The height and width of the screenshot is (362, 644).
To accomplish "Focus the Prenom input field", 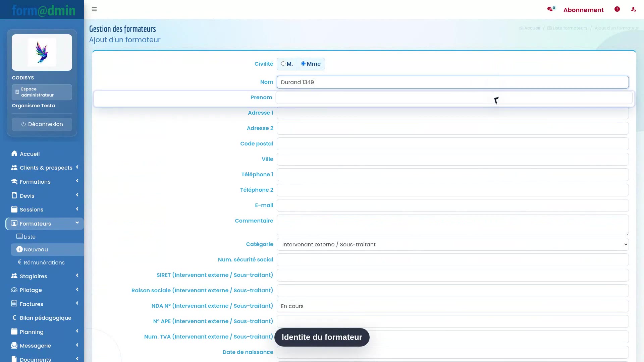I will pyautogui.click(x=454, y=98).
